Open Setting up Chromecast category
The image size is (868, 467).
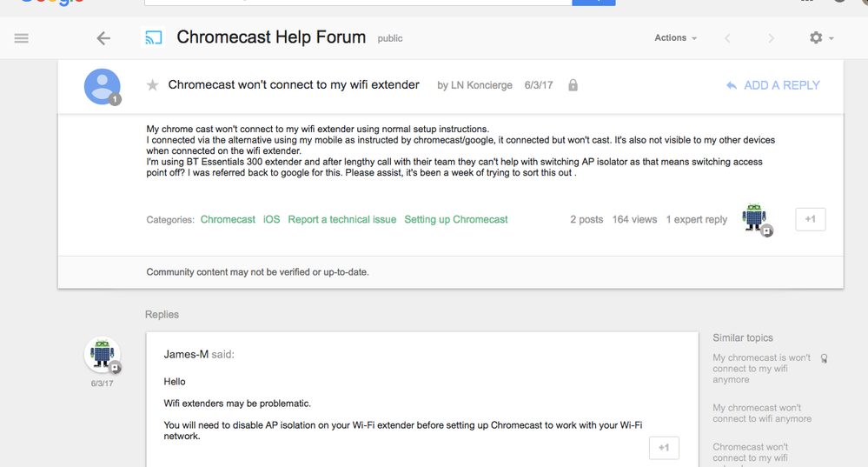click(x=456, y=220)
